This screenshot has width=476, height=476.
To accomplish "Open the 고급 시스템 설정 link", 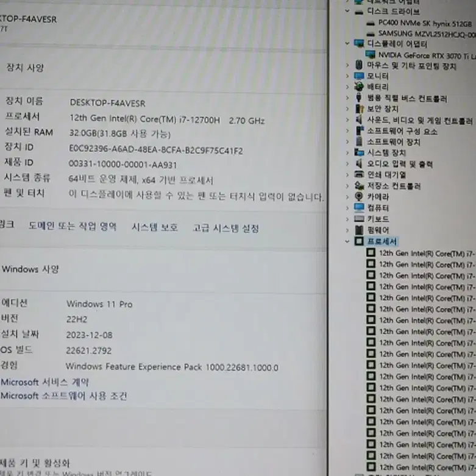I will coord(226,228).
